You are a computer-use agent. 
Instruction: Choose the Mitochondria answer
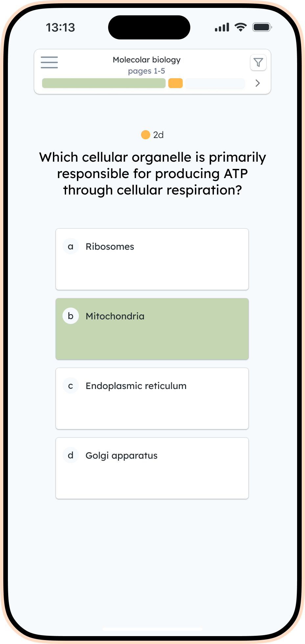click(x=152, y=329)
